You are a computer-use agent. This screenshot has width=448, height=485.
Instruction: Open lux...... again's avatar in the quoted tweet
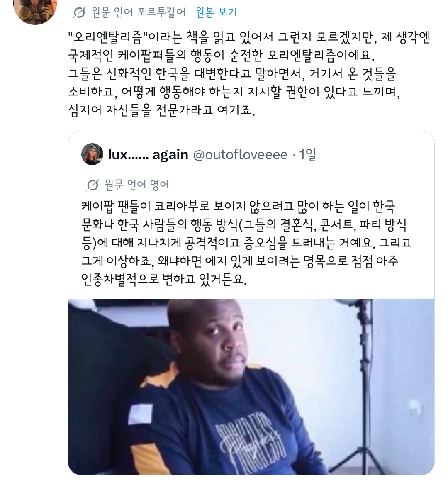pyautogui.click(x=92, y=154)
